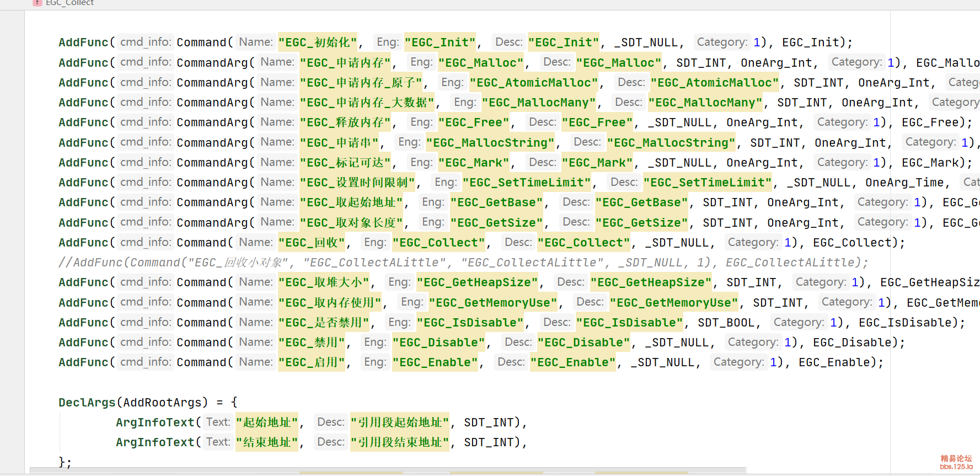Viewport: 980px width, 476px height.
Task: Click the pink function icon in the breadcrumb
Action: point(38,3)
